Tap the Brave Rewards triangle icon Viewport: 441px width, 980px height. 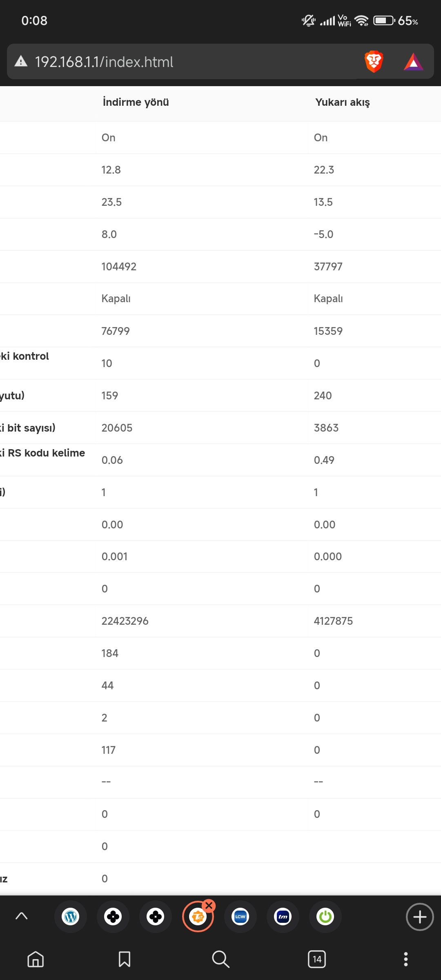pyautogui.click(x=413, y=62)
